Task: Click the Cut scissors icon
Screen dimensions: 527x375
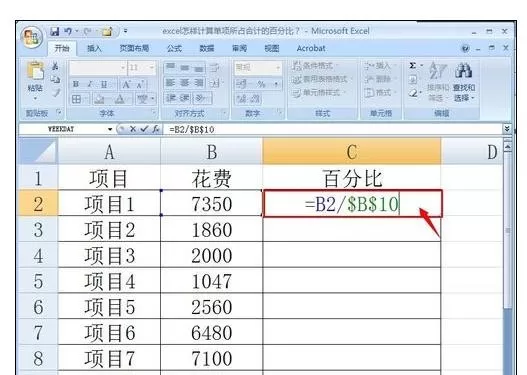Action: point(55,67)
